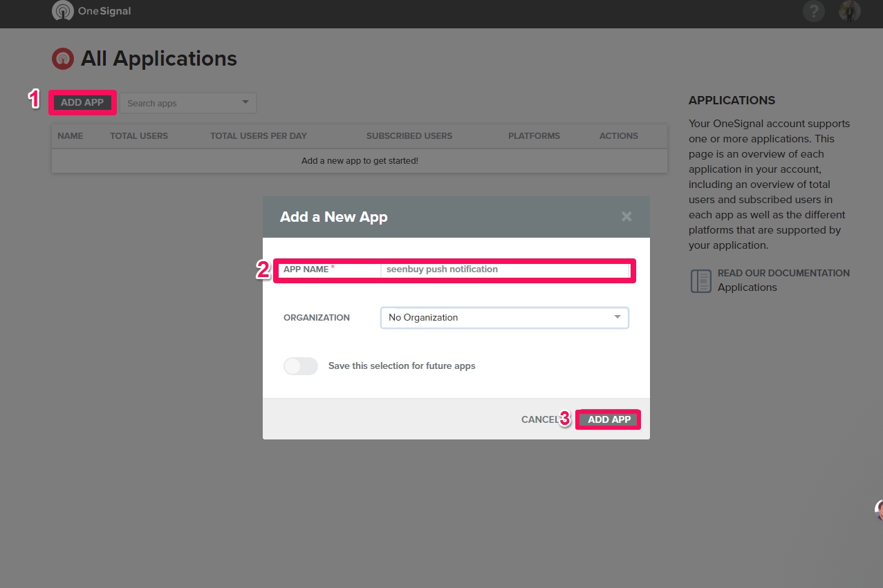Sort by SUBSCRIBED USERS column header
The image size is (883, 588).
[x=409, y=136]
